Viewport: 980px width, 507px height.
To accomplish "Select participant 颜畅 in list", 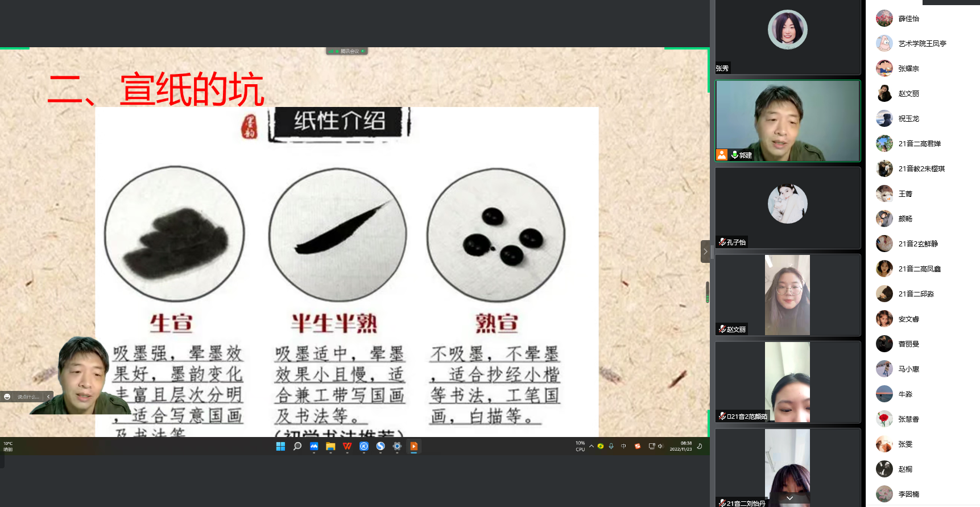I will tap(923, 219).
